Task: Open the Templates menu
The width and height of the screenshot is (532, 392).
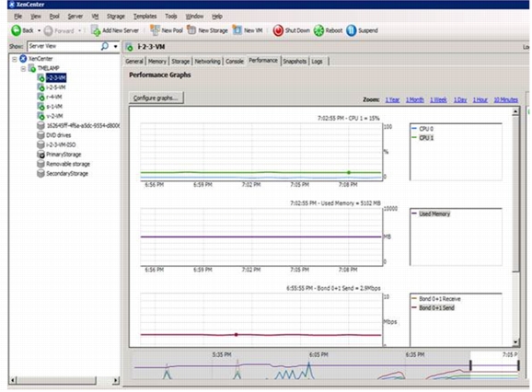Action: [x=145, y=17]
